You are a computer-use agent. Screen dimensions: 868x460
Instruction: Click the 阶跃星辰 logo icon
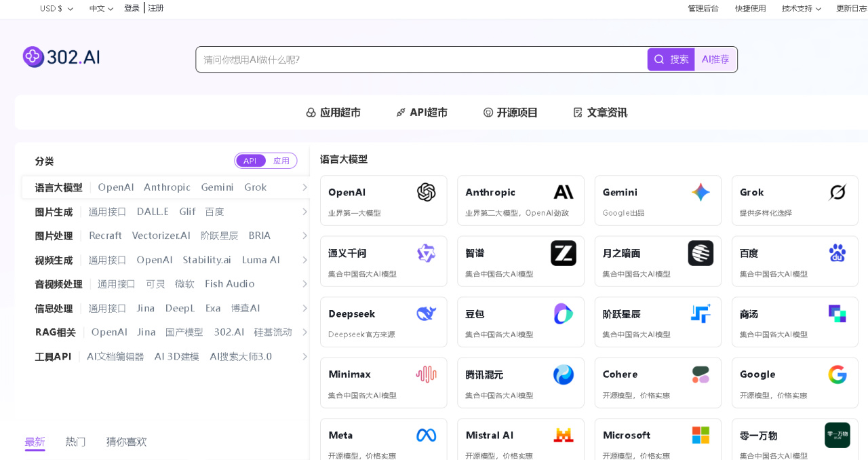[x=701, y=313]
